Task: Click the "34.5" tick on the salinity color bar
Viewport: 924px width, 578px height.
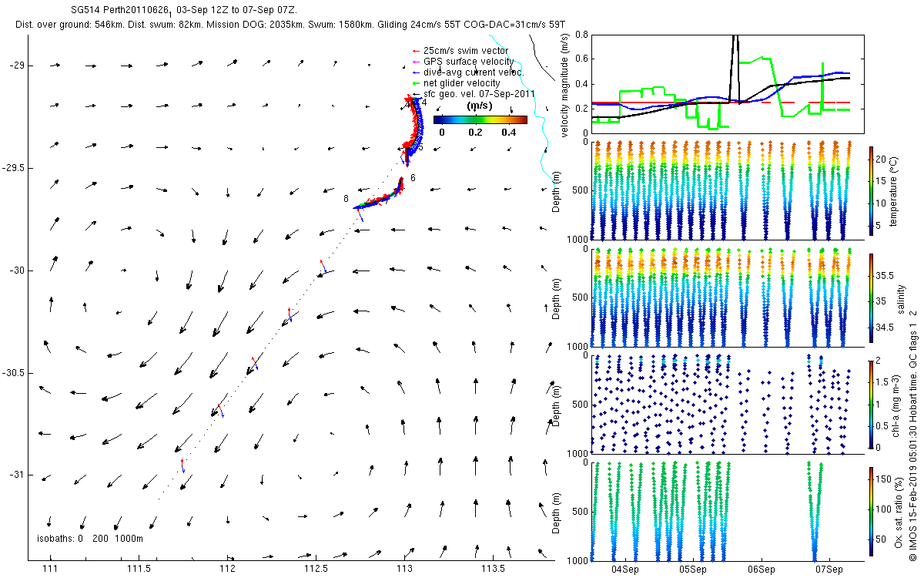Action: pos(883,328)
